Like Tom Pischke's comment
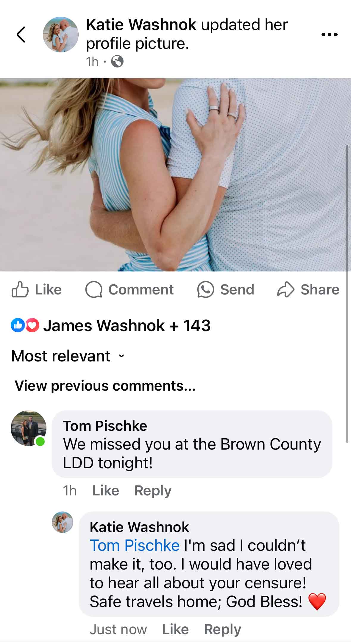 click(106, 491)
